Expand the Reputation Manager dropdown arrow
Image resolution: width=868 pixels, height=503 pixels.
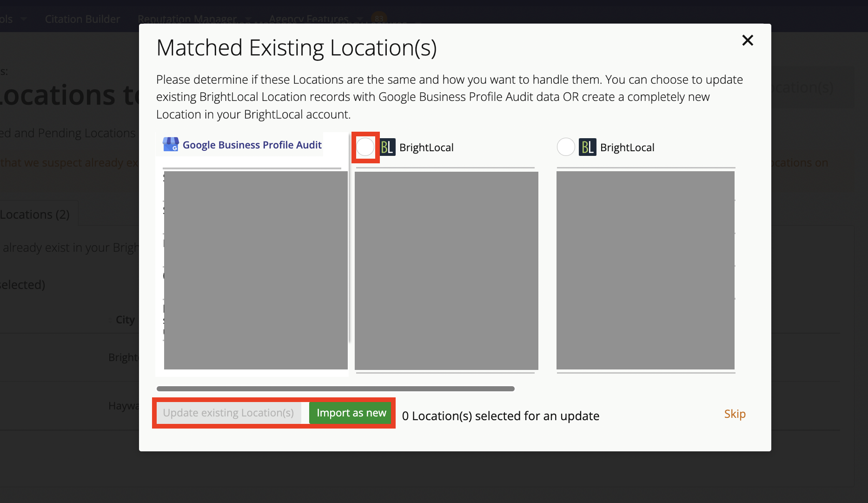[248, 19]
